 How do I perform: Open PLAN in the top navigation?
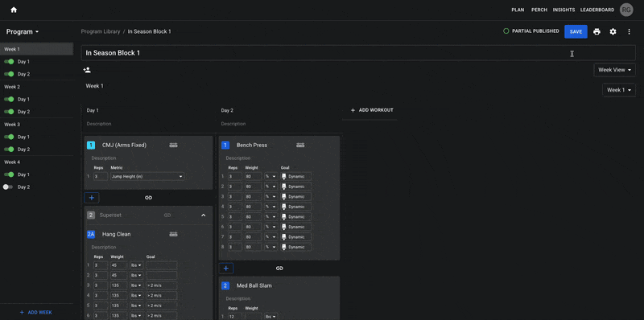point(518,10)
